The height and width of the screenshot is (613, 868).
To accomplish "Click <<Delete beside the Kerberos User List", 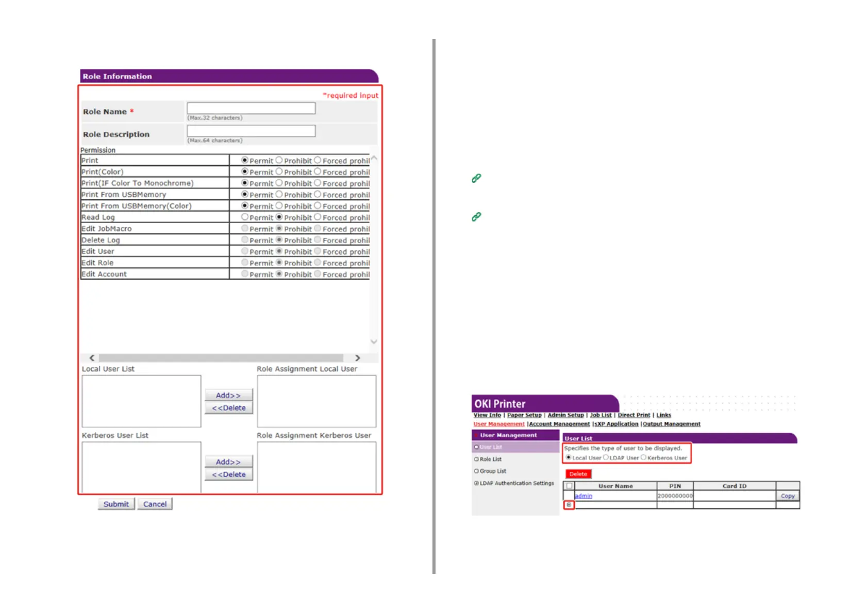I will tap(229, 474).
